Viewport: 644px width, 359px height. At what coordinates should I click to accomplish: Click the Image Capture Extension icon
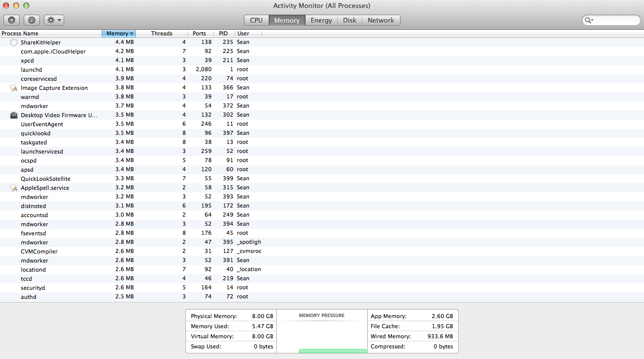pyautogui.click(x=14, y=88)
